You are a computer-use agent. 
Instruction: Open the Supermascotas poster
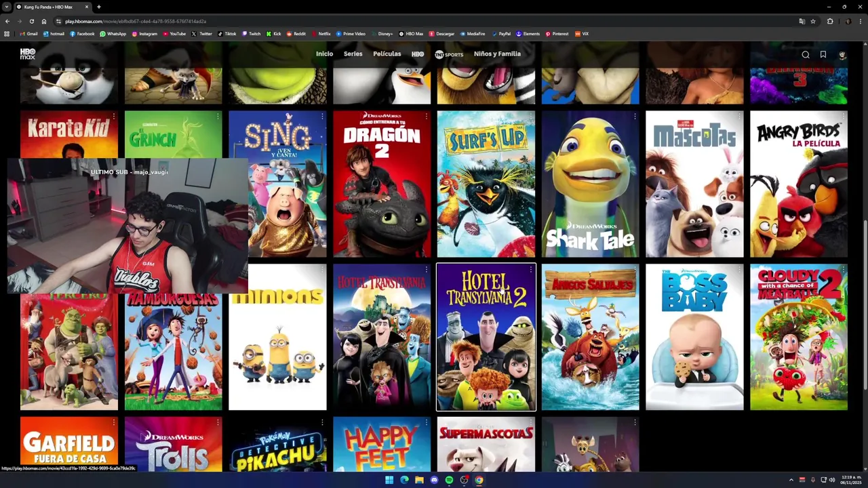(486, 444)
